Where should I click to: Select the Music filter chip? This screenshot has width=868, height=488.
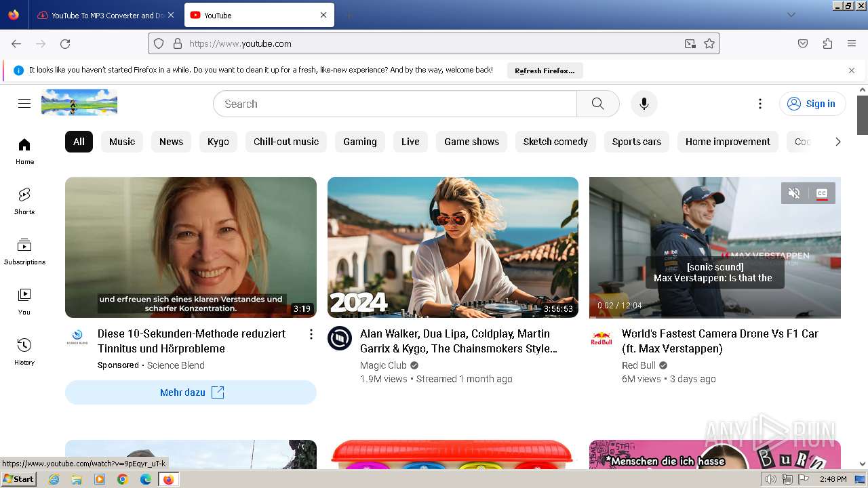click(x=122, y=142)
